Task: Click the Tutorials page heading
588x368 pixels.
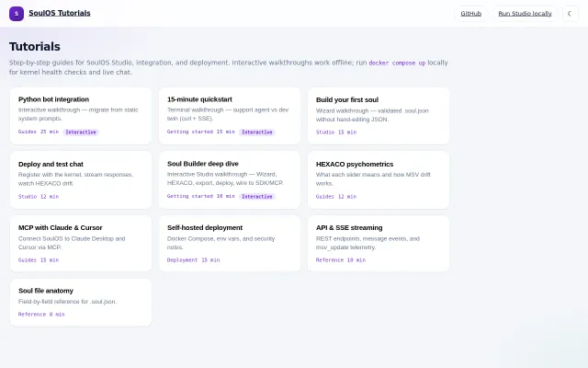Action: [35, 47]
